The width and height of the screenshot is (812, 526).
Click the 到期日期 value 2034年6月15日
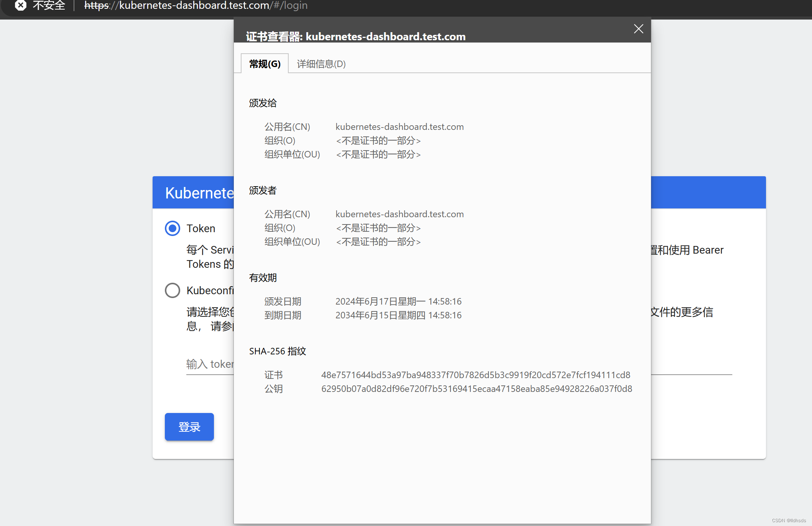click(x=398, y=315)
